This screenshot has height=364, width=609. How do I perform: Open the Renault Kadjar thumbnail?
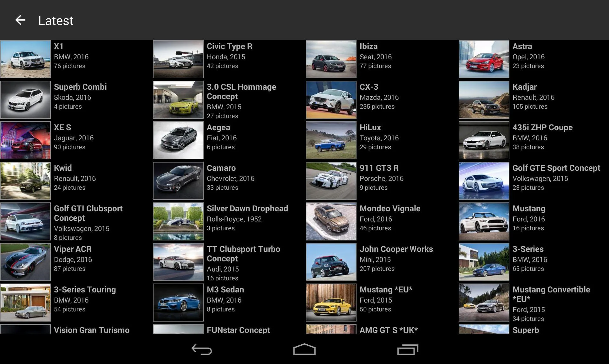click(x=484, y=100)
